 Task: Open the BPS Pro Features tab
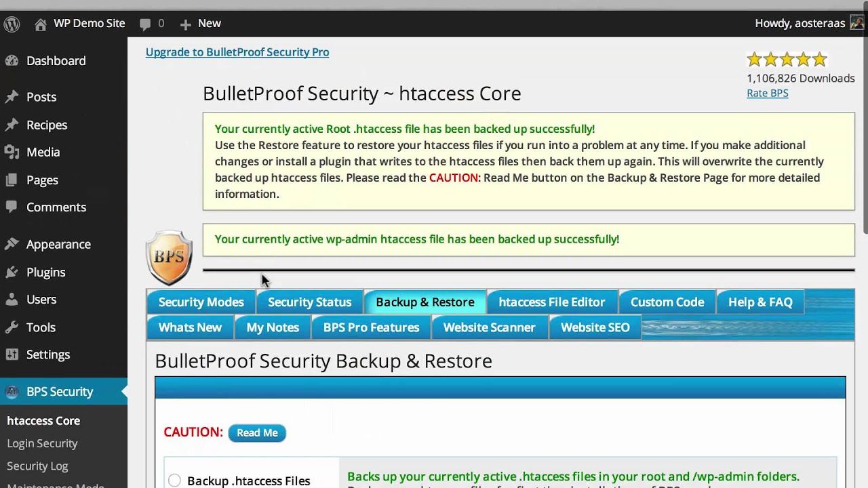(x=371, y=327)
